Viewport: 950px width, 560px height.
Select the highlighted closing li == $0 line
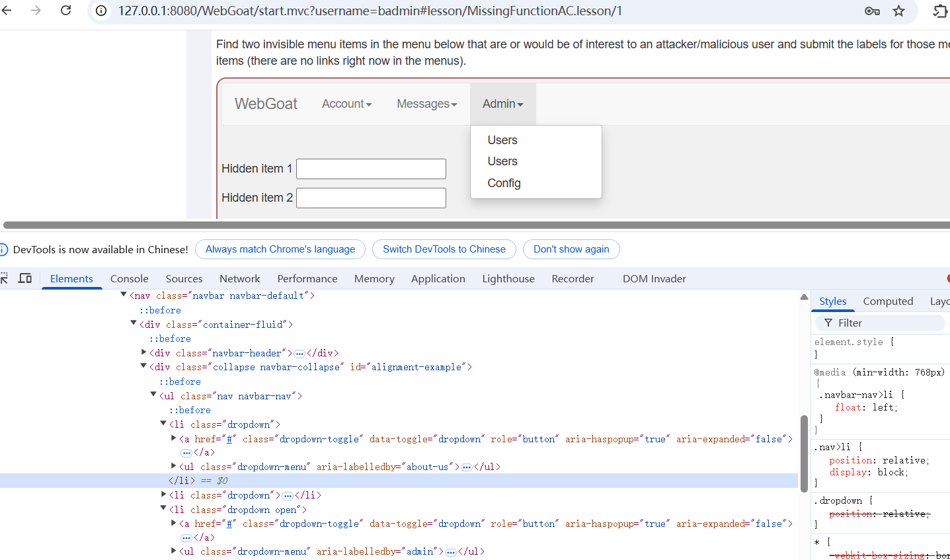click(399, 481)
